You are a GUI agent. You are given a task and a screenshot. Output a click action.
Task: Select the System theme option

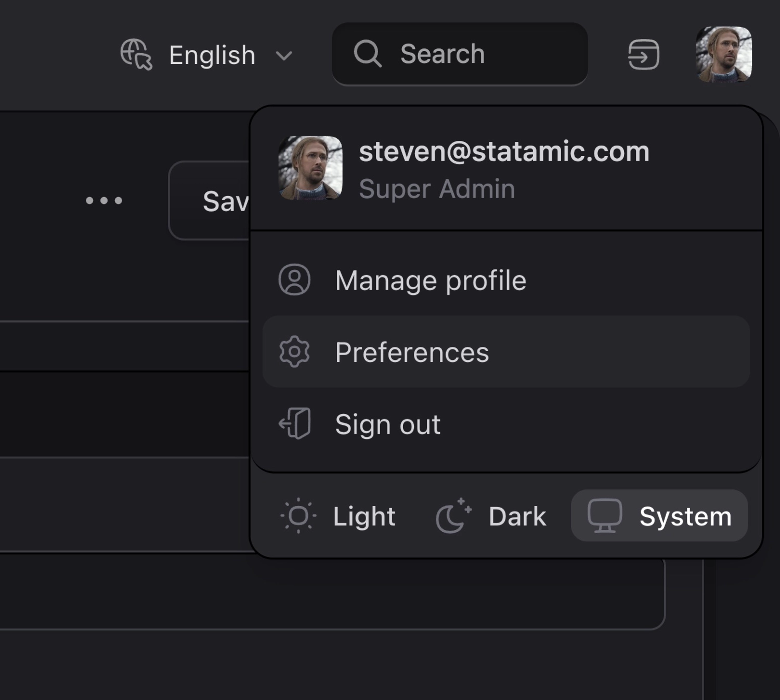(659, 516)
